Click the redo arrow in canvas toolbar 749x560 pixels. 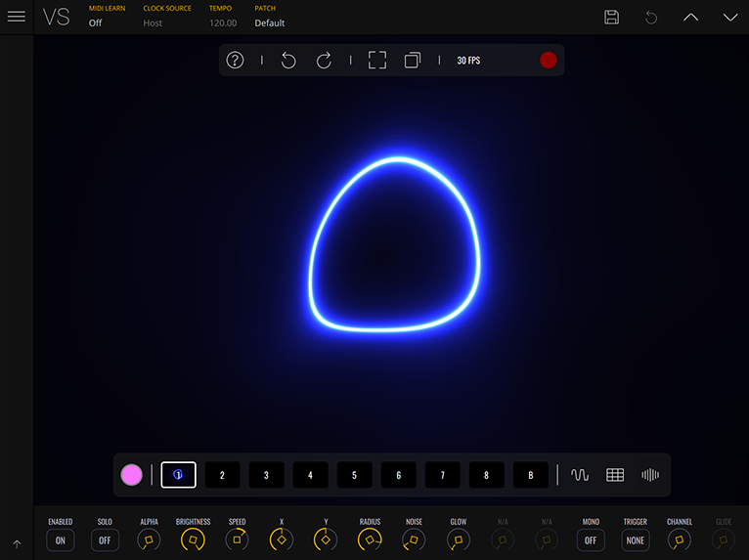tap(324, 61)
